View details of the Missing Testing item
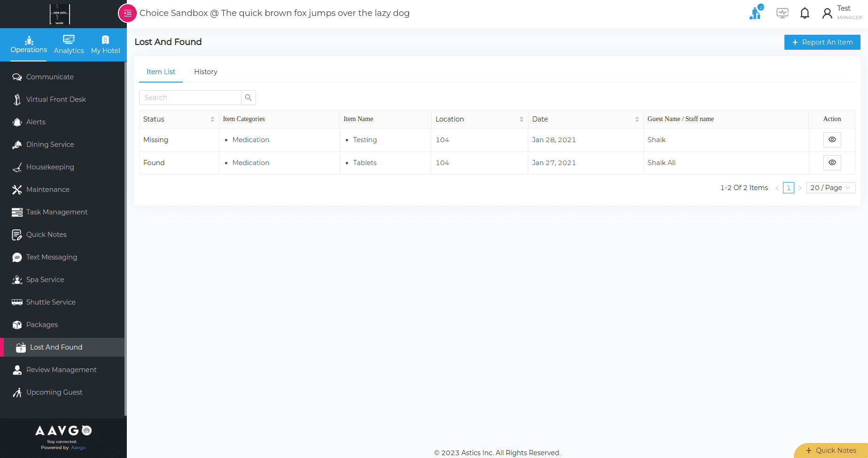This screenshot has width=868, height=458. pos(832,140)
